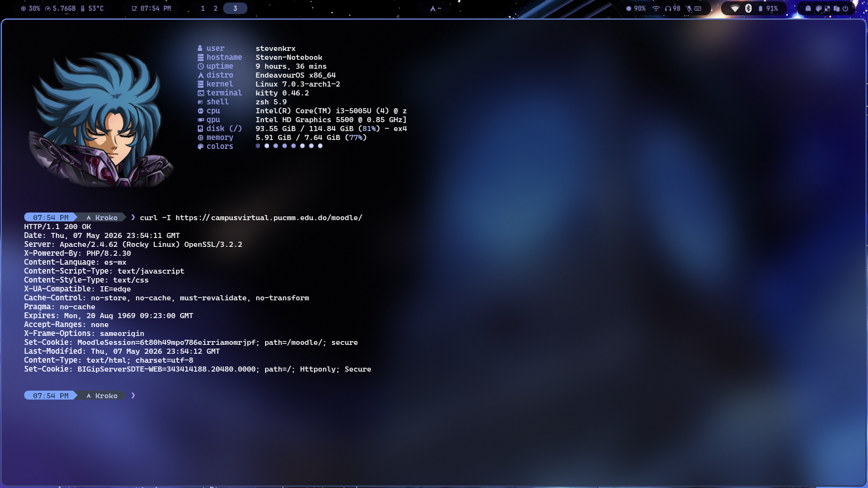
Task: Click the 90% brightness indicator
Action: (x=636, y=8)
